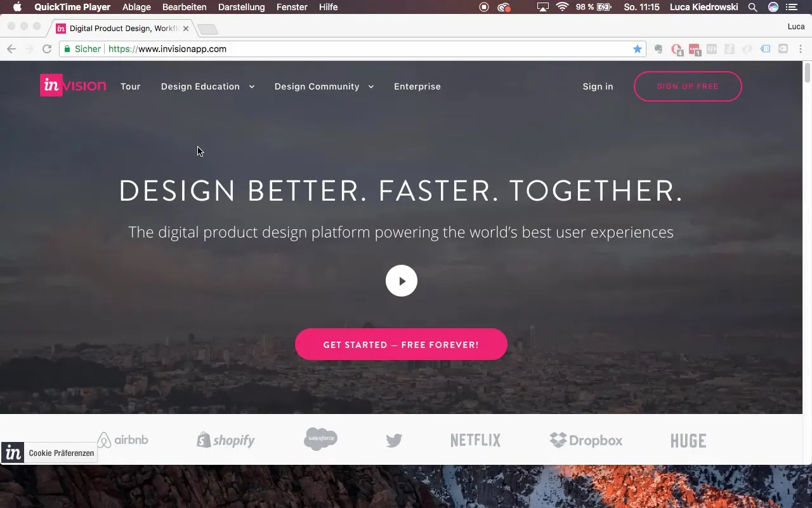Open the QuickTime Player menu

72,7
